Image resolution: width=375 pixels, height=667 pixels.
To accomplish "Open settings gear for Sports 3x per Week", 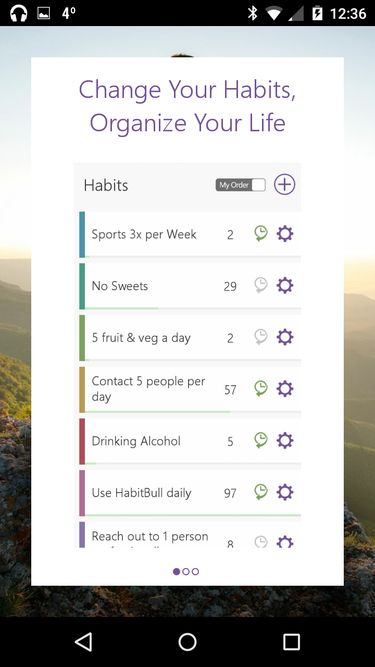I will pos(285,234).
